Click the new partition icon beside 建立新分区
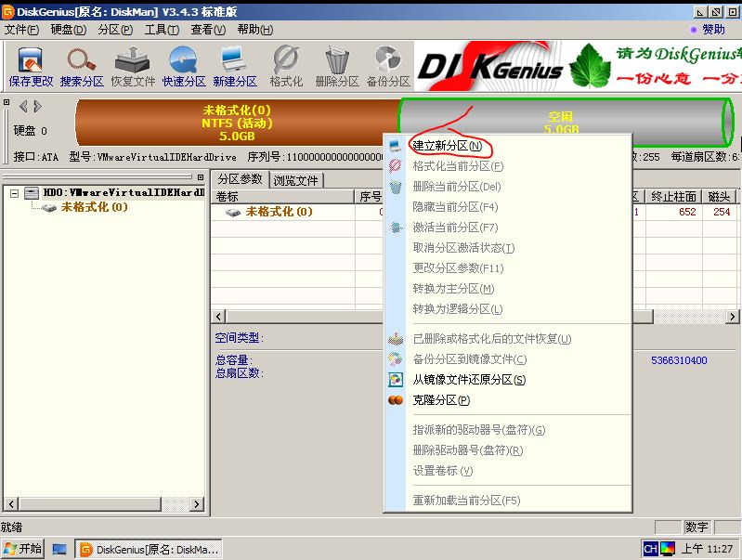The image size is (742, 560). [x=396, y=145]
